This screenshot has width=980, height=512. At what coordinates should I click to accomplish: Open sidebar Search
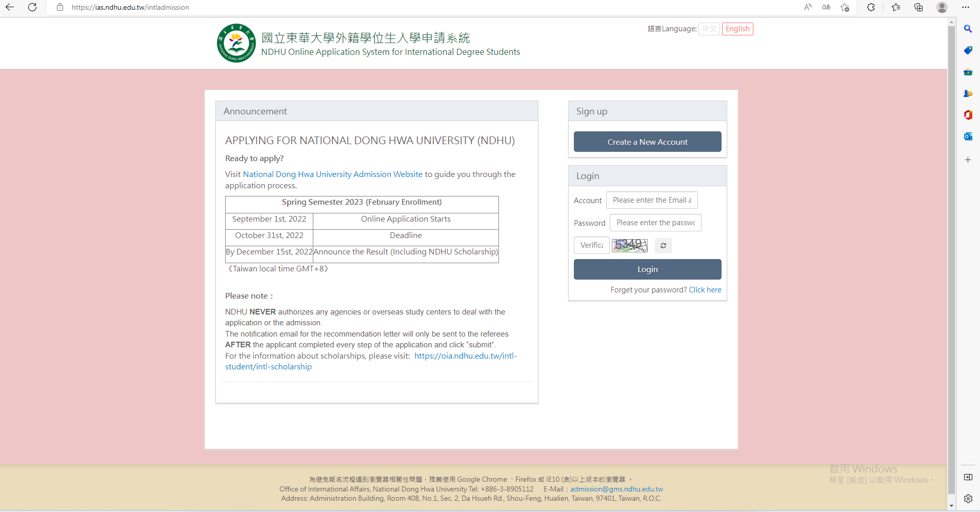coord(968,29)
